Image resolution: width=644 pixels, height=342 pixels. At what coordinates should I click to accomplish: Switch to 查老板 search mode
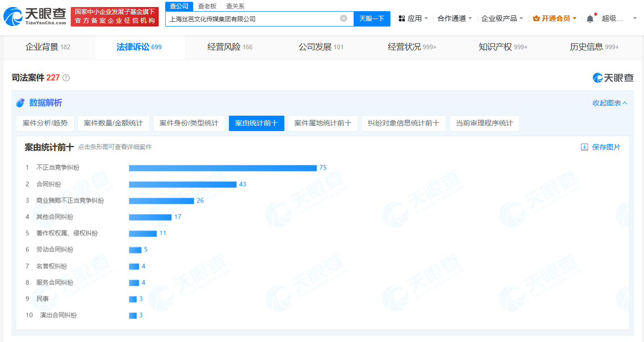[x=207, y=6]
